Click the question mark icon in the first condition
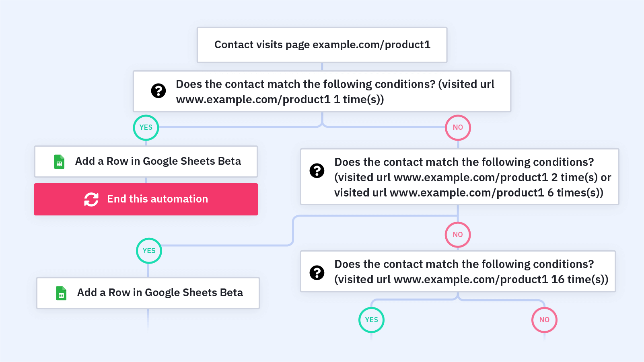Viewport: 644px width, 362px height. [x=158, y=91]
